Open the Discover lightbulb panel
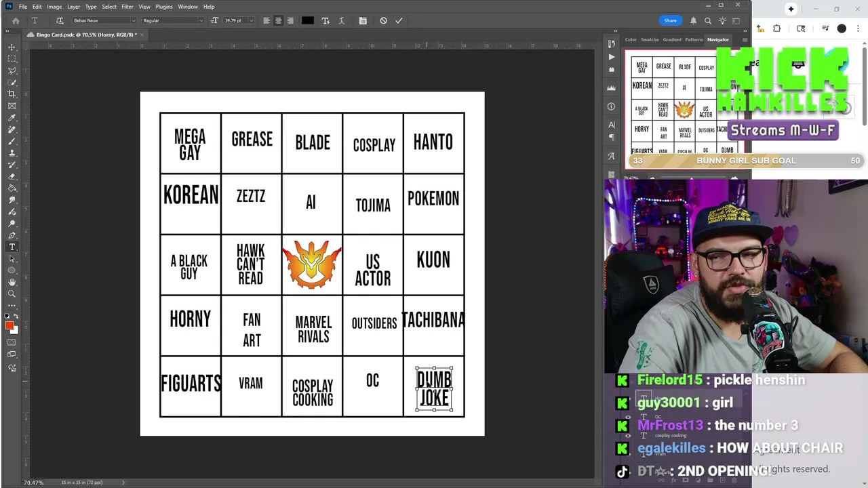868x488 pixels. click(722, 20)
